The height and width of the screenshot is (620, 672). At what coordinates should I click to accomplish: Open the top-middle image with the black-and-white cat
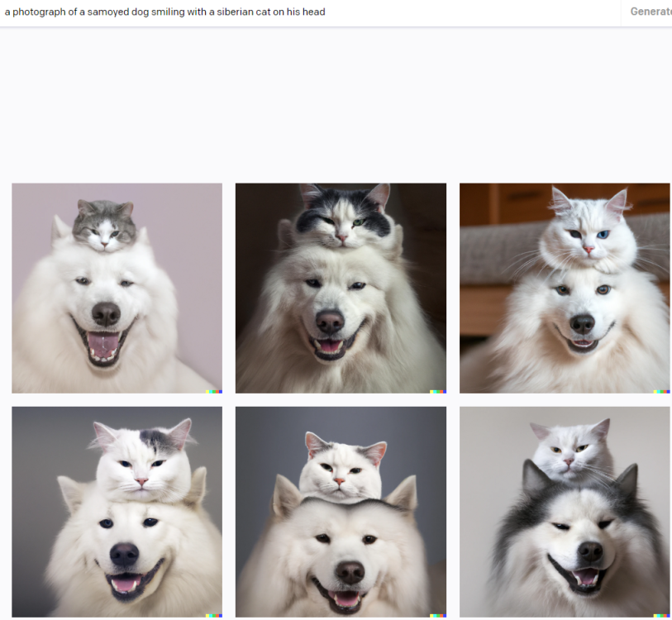click(x=340, y=287)
